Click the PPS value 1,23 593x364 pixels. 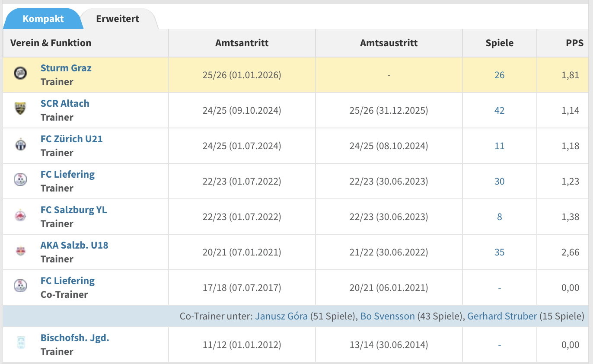(x=571, y=182)
